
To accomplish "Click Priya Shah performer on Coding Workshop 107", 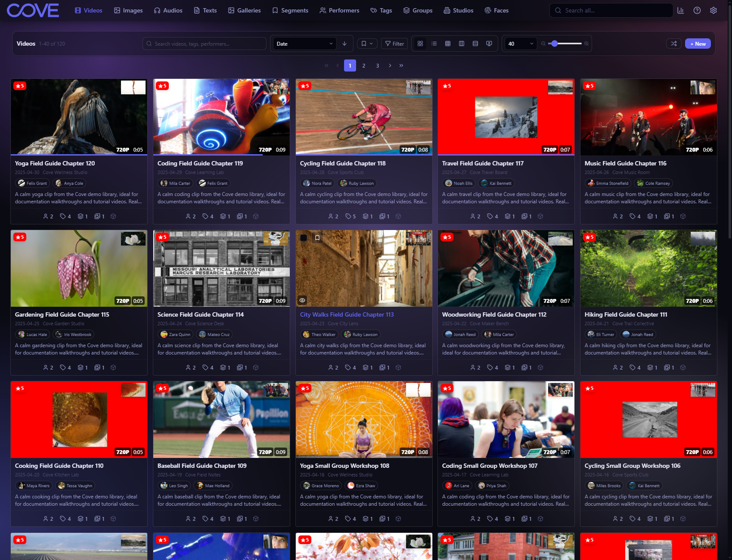I will point(492,485).
